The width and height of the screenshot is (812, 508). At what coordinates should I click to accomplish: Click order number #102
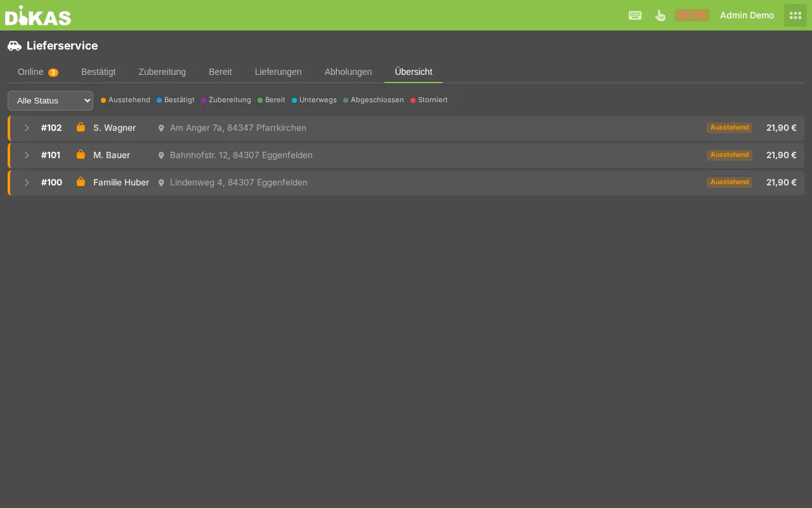pyautogui.click(x=51, y=128)
